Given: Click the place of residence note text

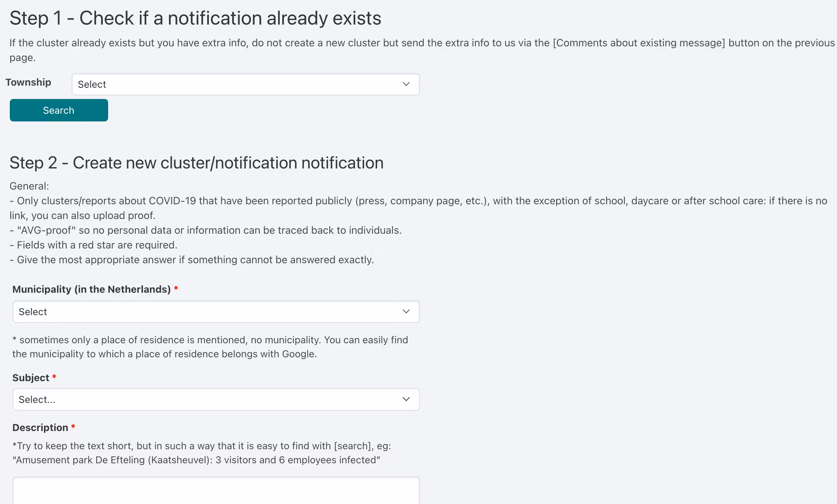Looking at the screenshot, I should (210, 347).
